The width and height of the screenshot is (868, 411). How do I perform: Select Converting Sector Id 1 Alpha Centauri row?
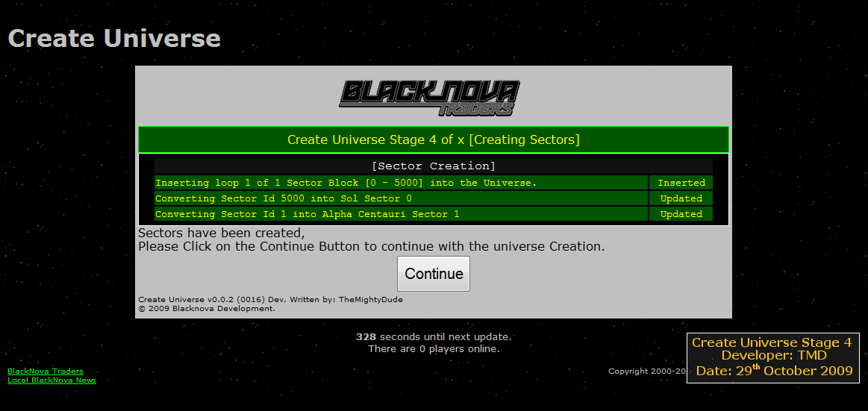(402, 213)
